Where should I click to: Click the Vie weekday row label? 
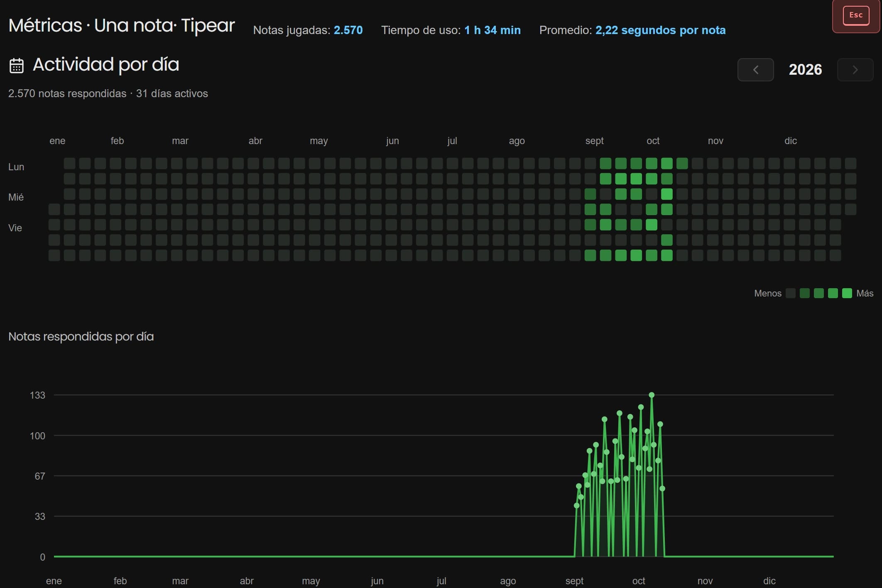tap(15, 228)
